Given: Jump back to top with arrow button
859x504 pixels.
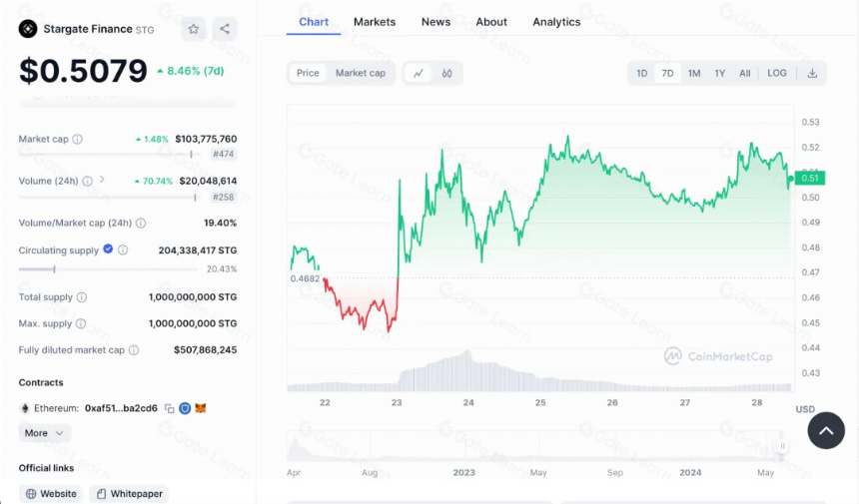Looking at the screenshot, I should tap(826, 431).
